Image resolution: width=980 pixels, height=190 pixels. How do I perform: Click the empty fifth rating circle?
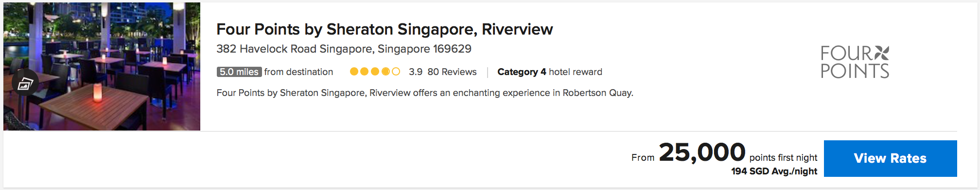click(396, 72)
